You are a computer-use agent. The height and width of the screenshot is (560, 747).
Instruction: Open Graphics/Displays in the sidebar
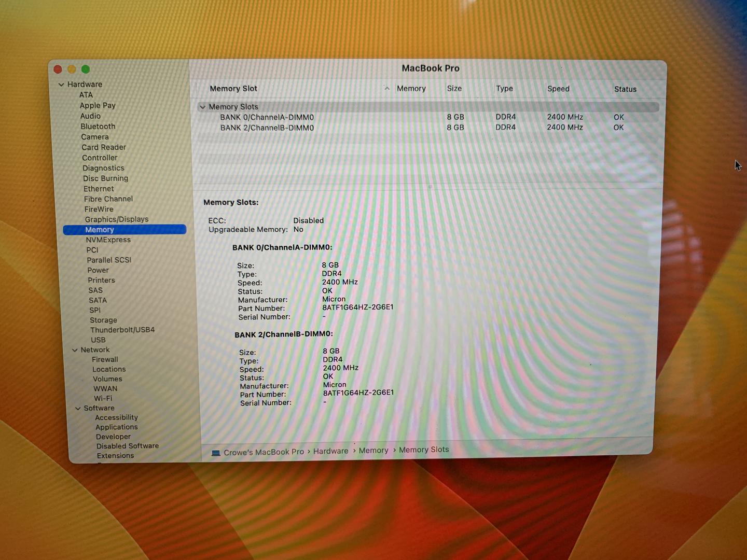[x=117, y=219]
